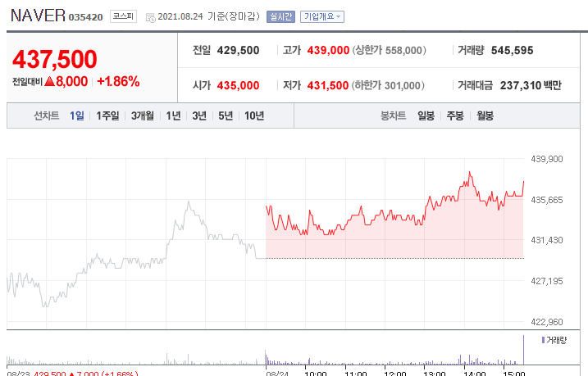
Task: Click the y-axis label 422,960
Action: coord(547,322)
